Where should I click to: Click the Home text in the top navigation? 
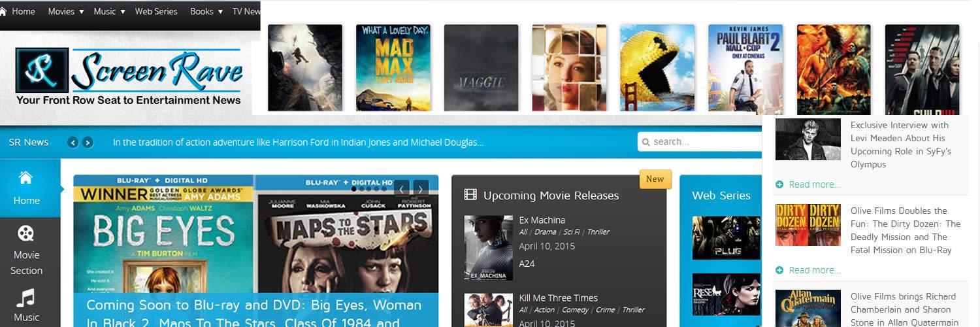24,11
